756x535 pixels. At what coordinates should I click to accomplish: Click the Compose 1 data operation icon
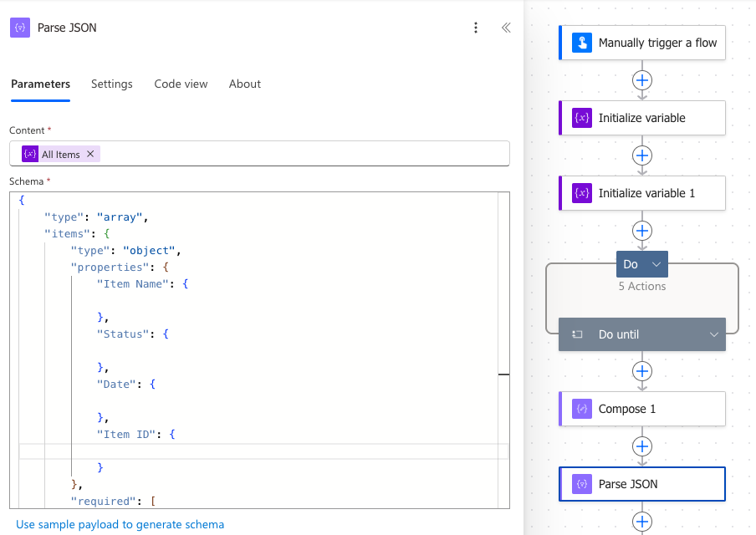[x=582, y=409]
